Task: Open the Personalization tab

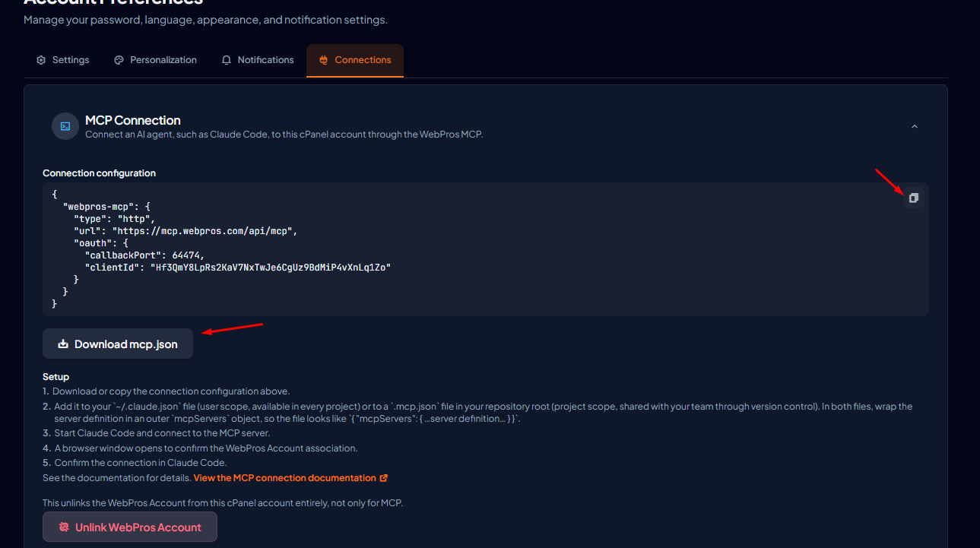Action: (x=156, y=60)
